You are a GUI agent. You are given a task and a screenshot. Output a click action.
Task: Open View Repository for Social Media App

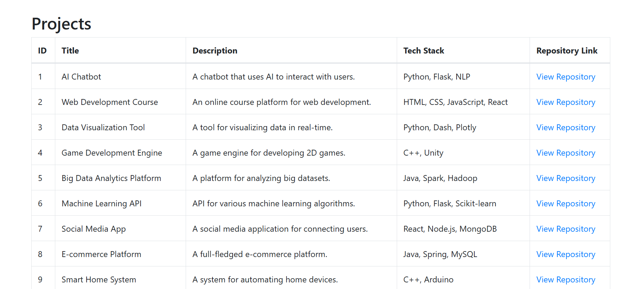[x=566, y=229]
